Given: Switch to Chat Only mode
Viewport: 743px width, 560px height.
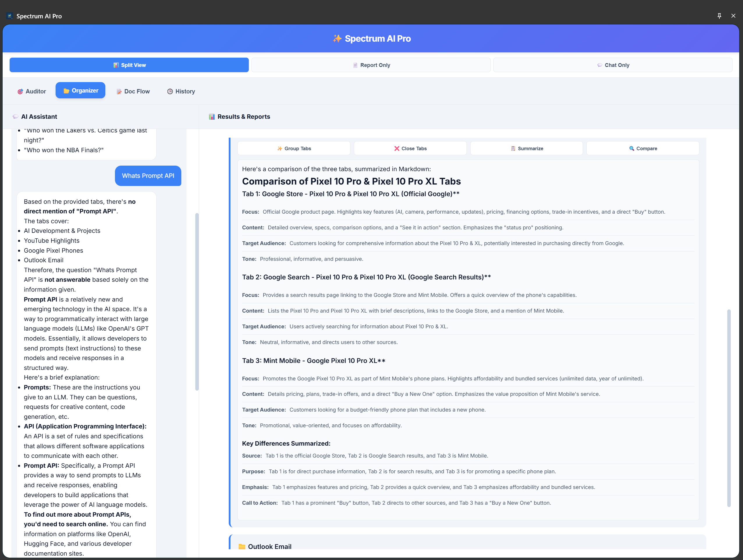Looking at the screenshot, I should click(613, 65).
